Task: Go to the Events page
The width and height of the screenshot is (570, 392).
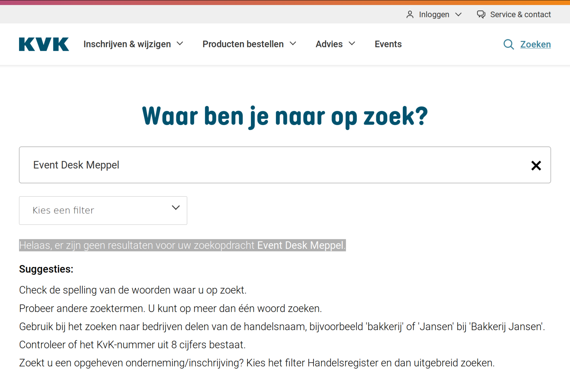Action: [388, 44]
